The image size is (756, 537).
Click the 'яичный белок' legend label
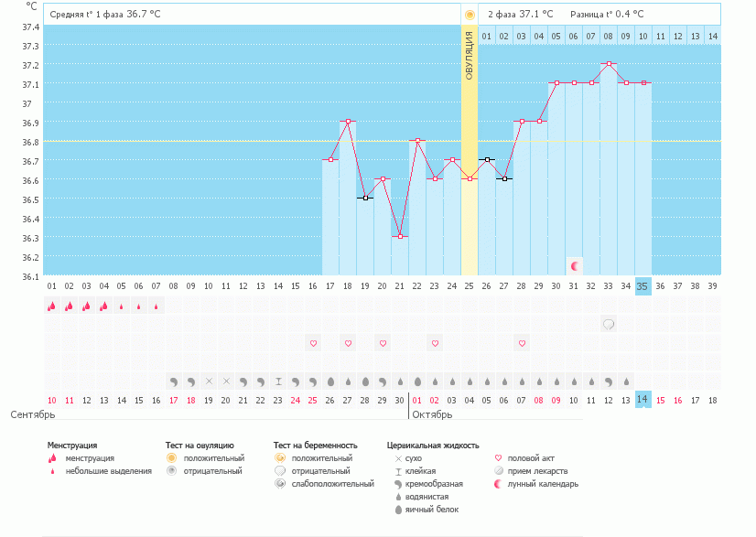[x=432, y=510]
